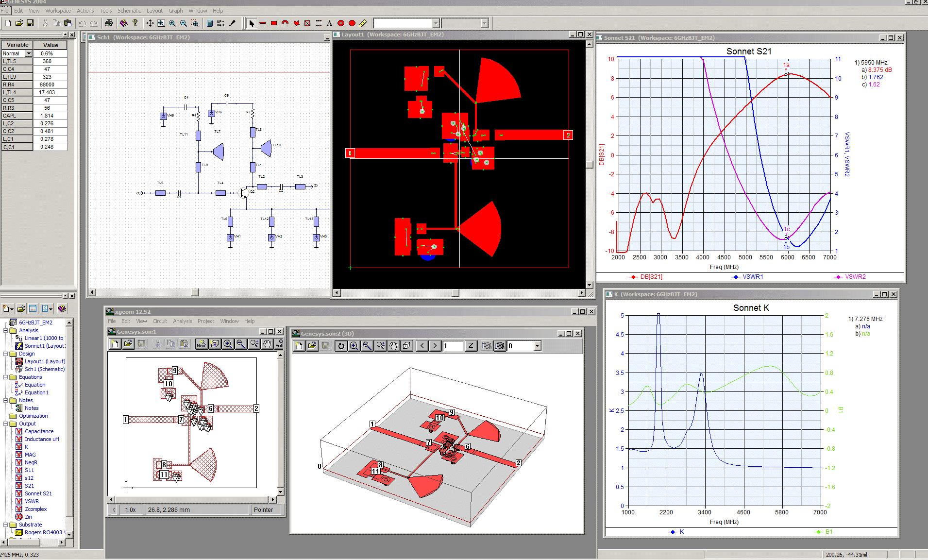This screenshot has height=560, width=928.
Task: Open the Schematic menu
Action: pos(129,11)
